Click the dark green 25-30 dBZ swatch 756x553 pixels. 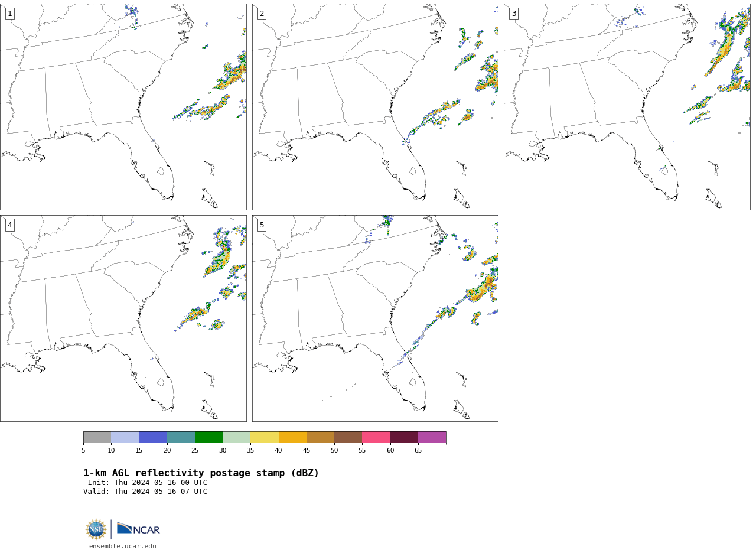(208, 437)
